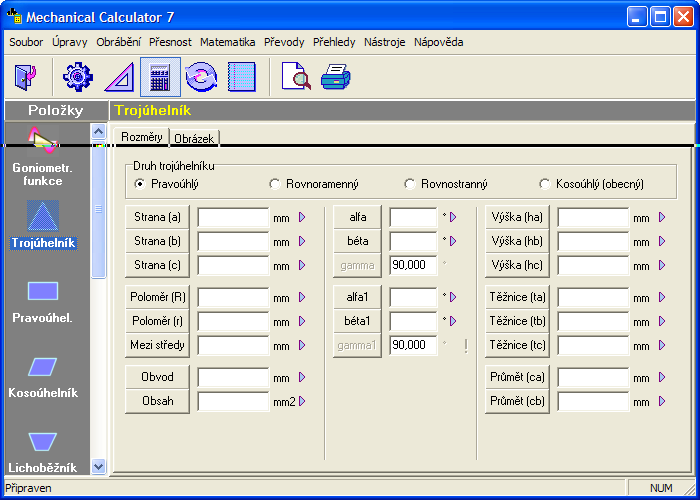This screenshot has height=500, width=700.
Task: Click the sidebar scroll up arrow
Action: tap(98, 131)
